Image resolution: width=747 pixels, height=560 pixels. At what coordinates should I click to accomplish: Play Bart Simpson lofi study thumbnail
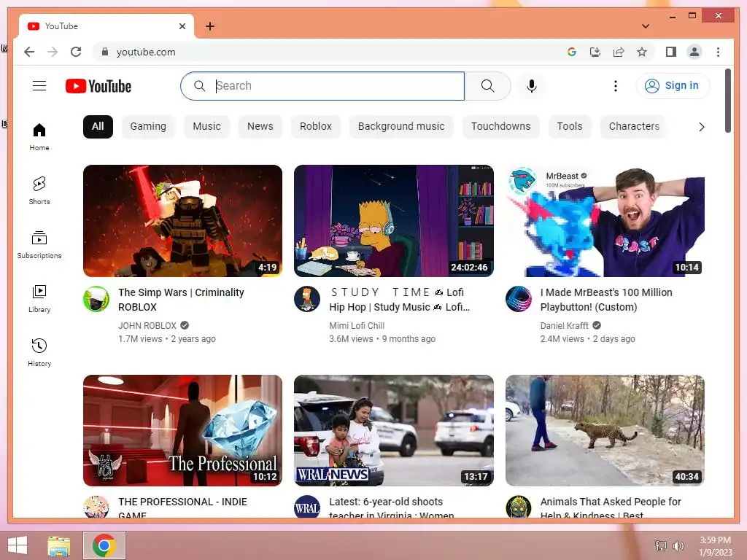point(393,221)
